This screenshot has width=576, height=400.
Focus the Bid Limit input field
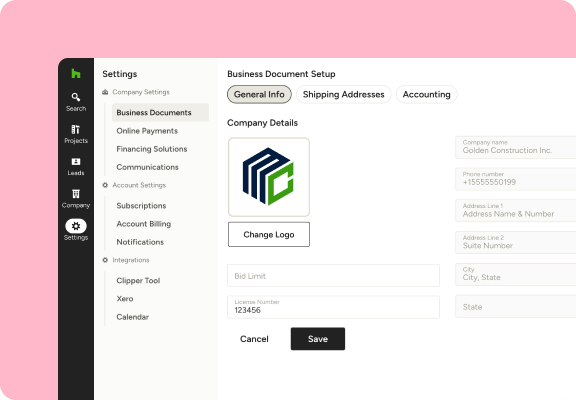coord(333,275)
